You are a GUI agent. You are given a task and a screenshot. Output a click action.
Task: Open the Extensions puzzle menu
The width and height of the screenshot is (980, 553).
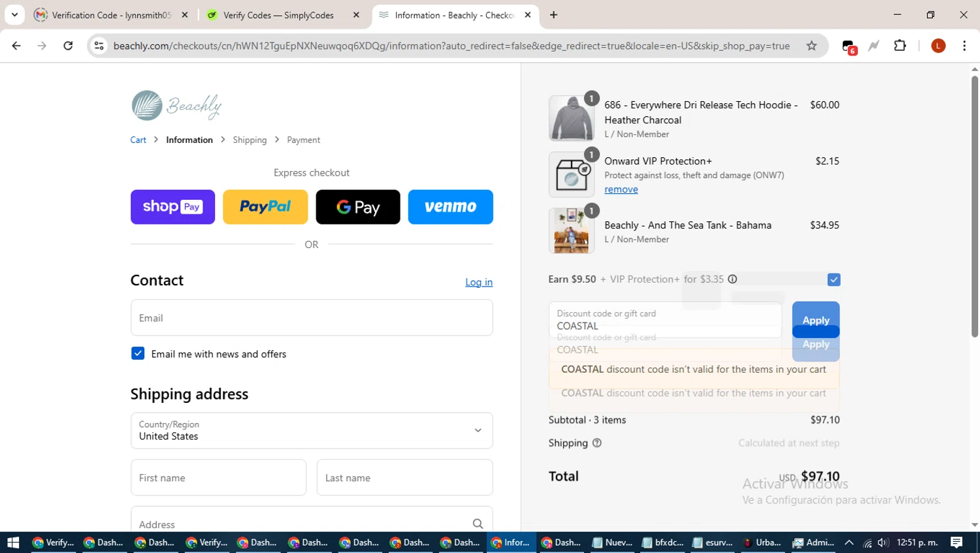tap(900, 46)
